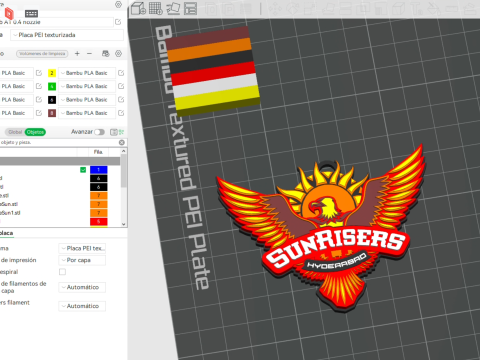
Task: Click the Arrange all objects icon
Action: pos(190,8)
